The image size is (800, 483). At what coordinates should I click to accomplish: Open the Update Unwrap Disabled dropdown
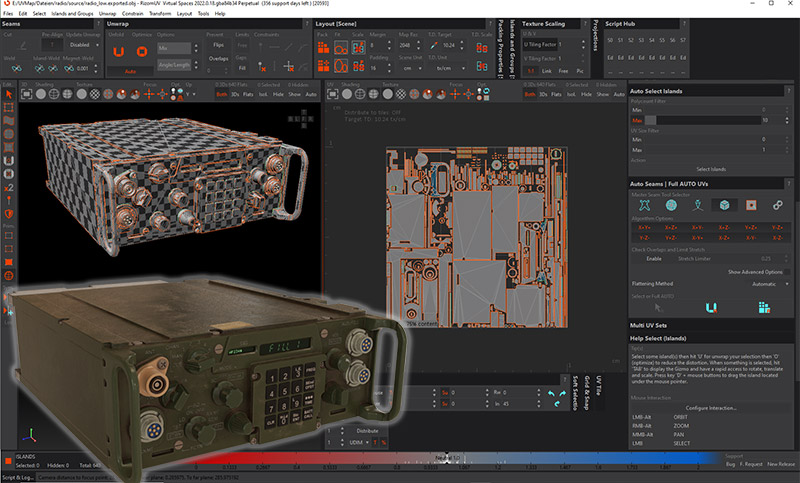[82, 44]
